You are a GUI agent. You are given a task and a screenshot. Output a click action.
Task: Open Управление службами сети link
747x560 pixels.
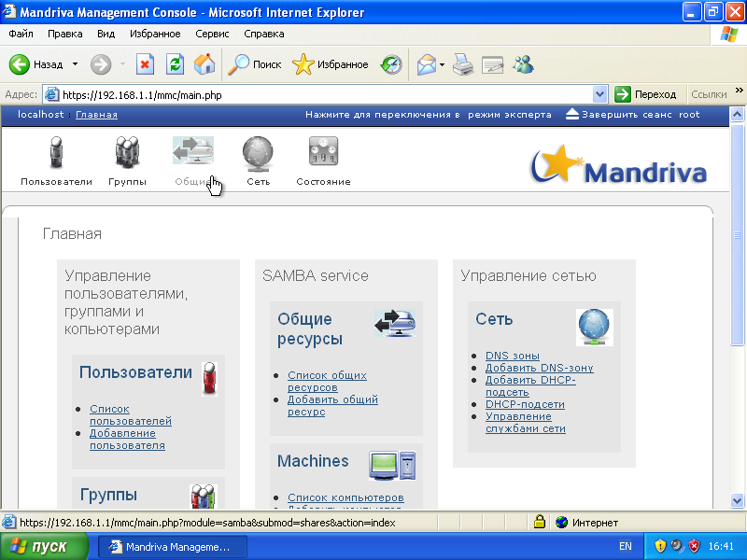526,423
